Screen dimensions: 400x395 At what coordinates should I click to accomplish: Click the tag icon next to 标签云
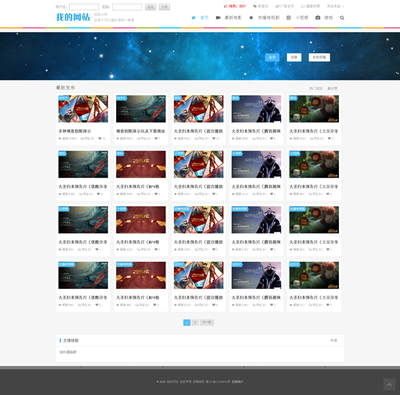click(255, 6)
